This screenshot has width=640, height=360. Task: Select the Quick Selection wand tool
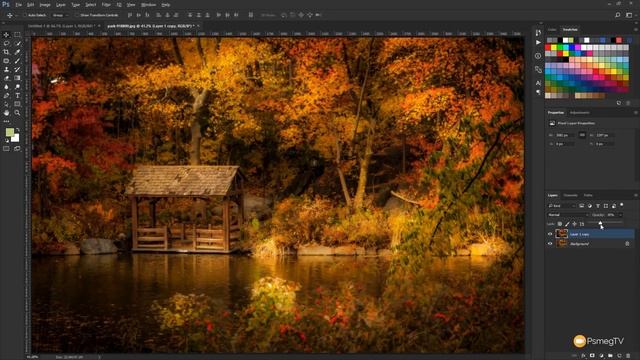point(17,44)
